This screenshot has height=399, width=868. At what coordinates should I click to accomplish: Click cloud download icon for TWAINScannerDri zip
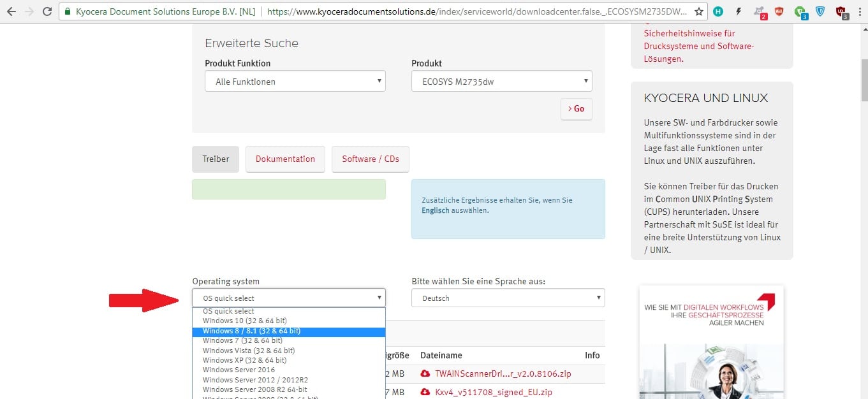point(425,374)
